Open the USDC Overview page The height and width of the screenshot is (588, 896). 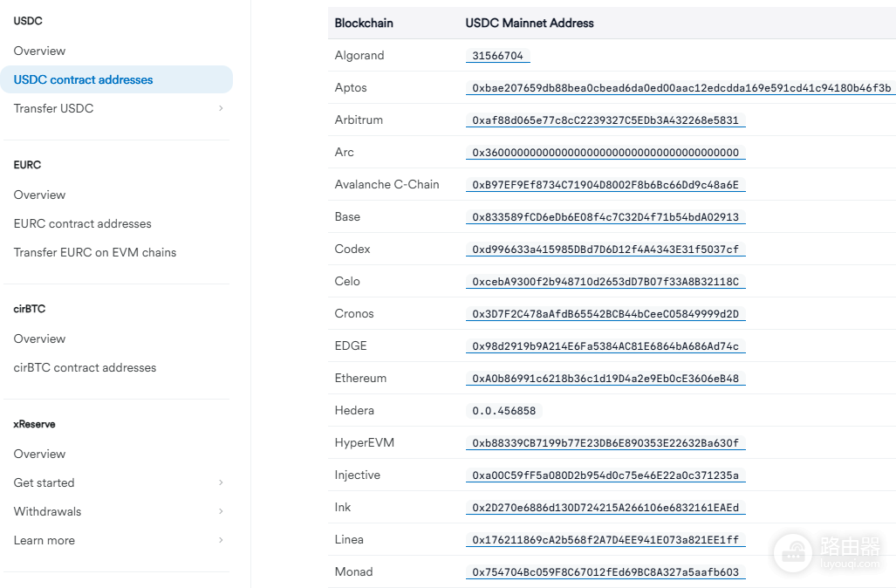coord(39,51)
